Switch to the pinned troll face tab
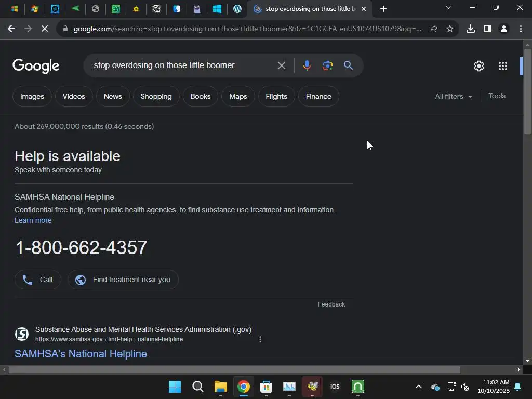 (x=156, y=9)
